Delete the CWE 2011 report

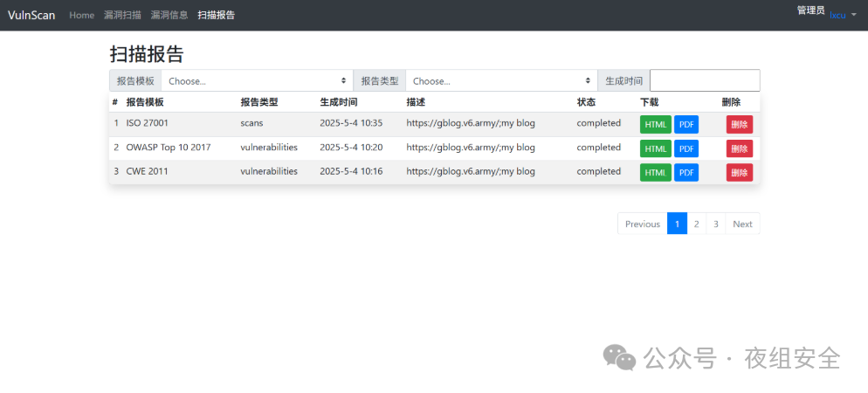pyautogui.click(x=740, y=172)
